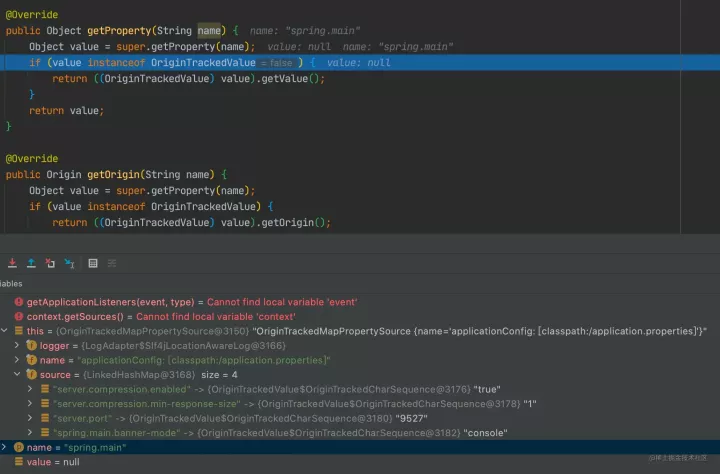Expand the server.port map entry

pyautogui.click(x=30, y=418)
